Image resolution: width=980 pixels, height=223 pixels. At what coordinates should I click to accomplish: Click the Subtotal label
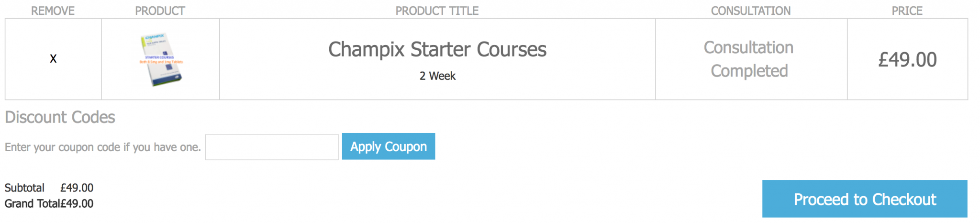(x=24, y=188)
